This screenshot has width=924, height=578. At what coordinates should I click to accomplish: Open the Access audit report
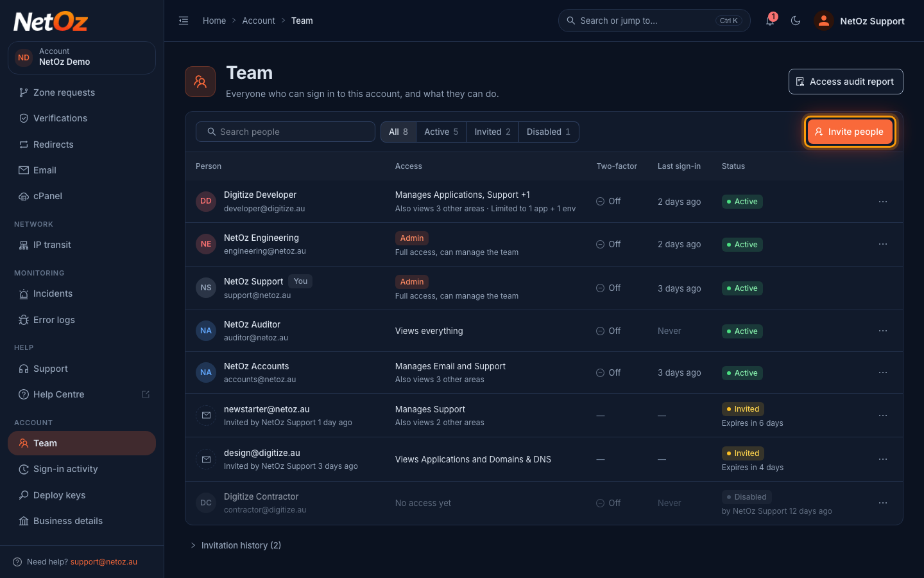[846, 82]
